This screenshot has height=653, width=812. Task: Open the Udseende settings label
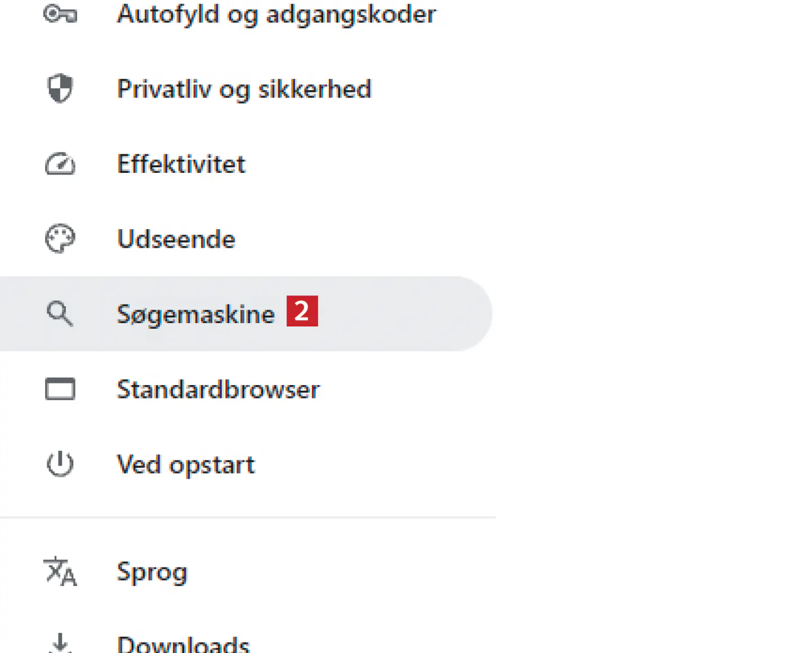176,239
